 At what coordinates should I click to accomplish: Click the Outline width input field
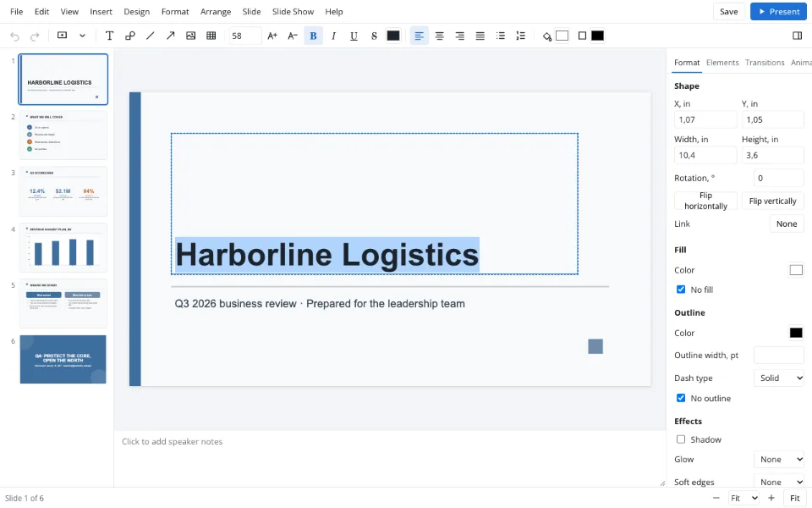(779, 355)
